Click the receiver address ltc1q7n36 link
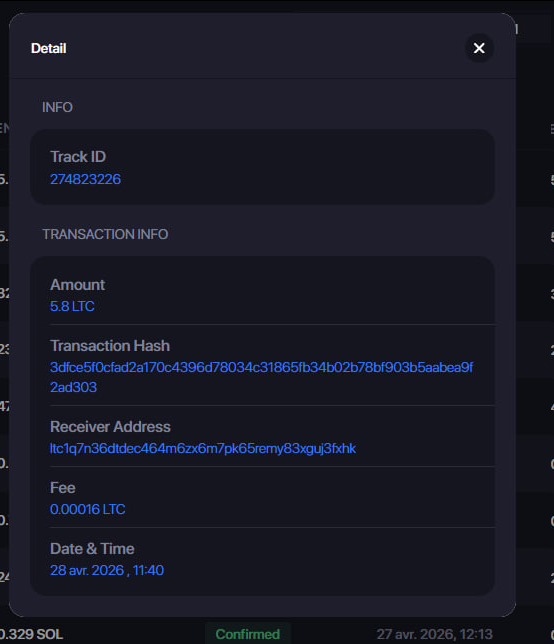The image size is (554, 644). [203, 448]
